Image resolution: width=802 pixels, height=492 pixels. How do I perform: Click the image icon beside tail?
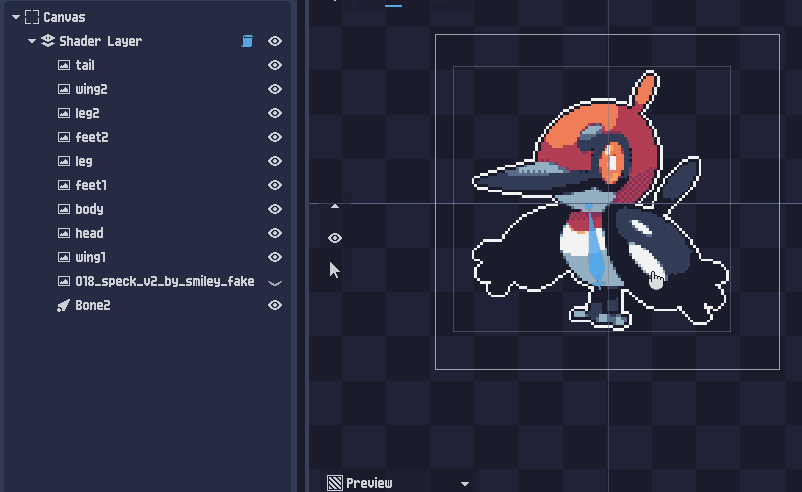tap(63, 65)
